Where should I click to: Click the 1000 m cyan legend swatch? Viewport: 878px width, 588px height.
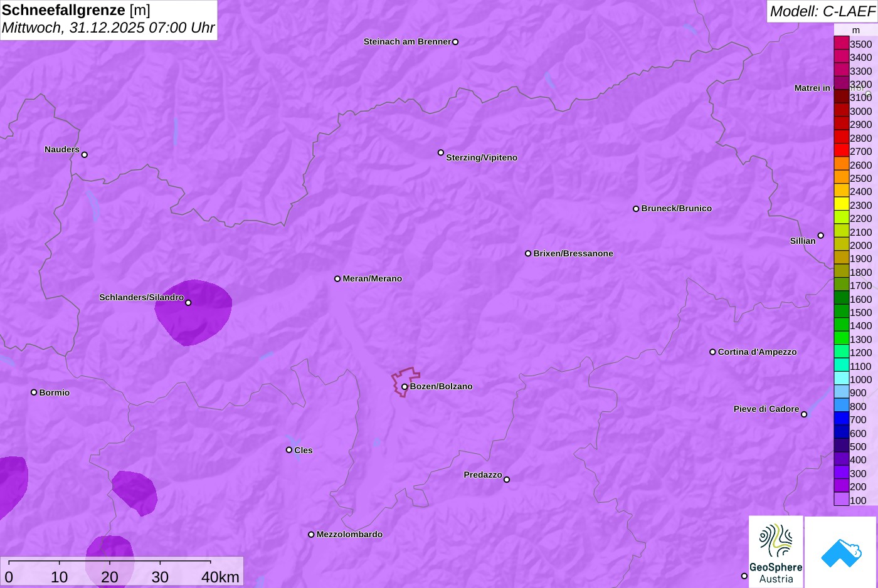841,379
